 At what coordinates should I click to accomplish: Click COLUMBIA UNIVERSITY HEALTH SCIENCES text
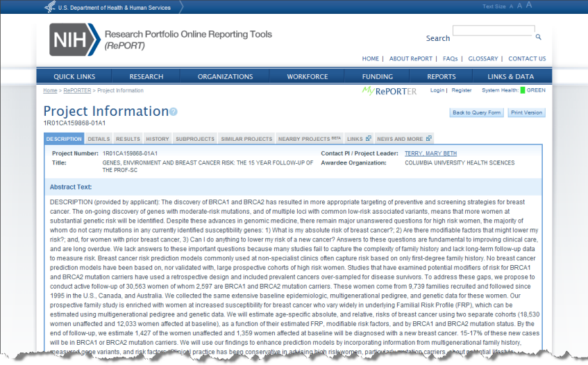460,162
